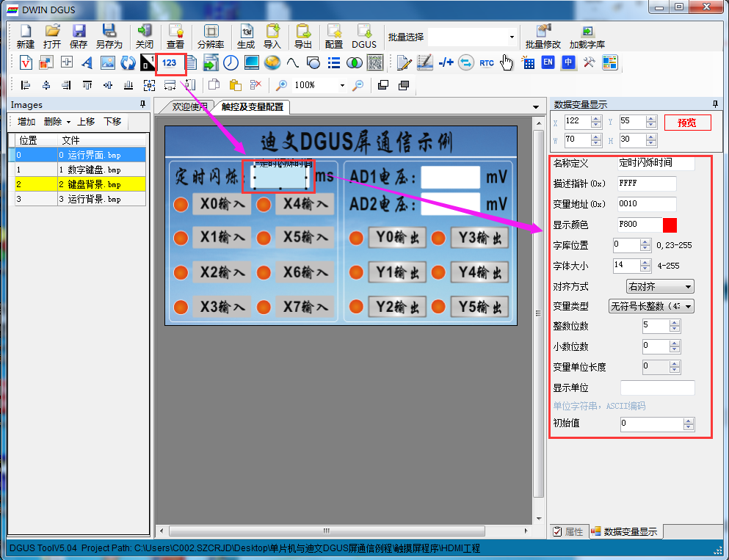
Task: Switch to the 欢迎使用 tab
Action: (x=189, y=107)
